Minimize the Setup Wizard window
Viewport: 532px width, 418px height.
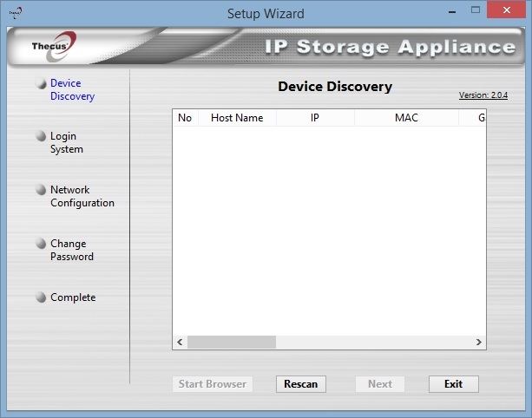coord(452,10)
